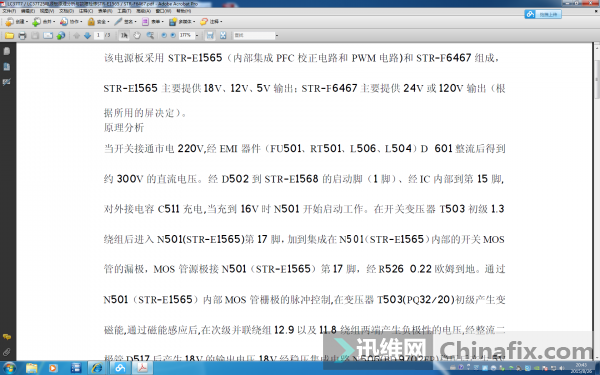Click the zoom in round button
600x375 pixels.
(x=173, y=36)
